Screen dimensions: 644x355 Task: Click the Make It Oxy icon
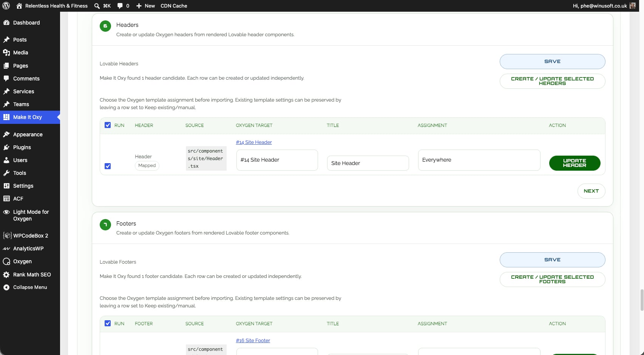[x=6, y=117]
